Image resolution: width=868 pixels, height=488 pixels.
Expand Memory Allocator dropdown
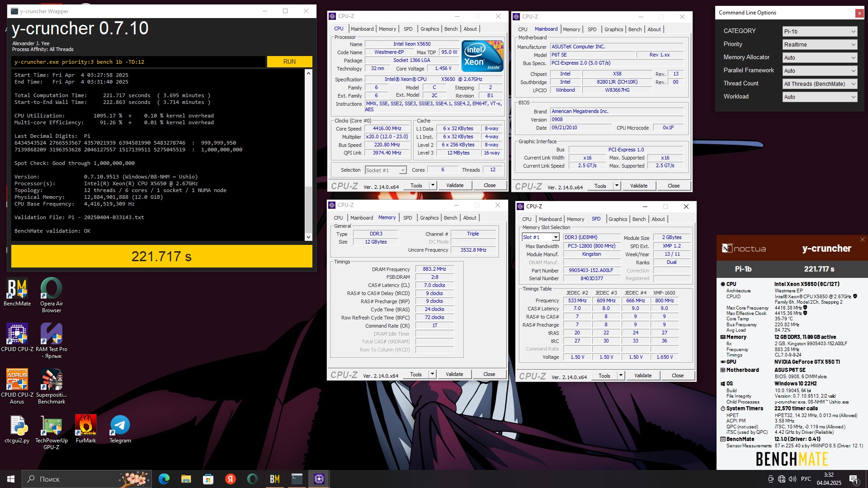pyautogui.click(x=820, y=57)
